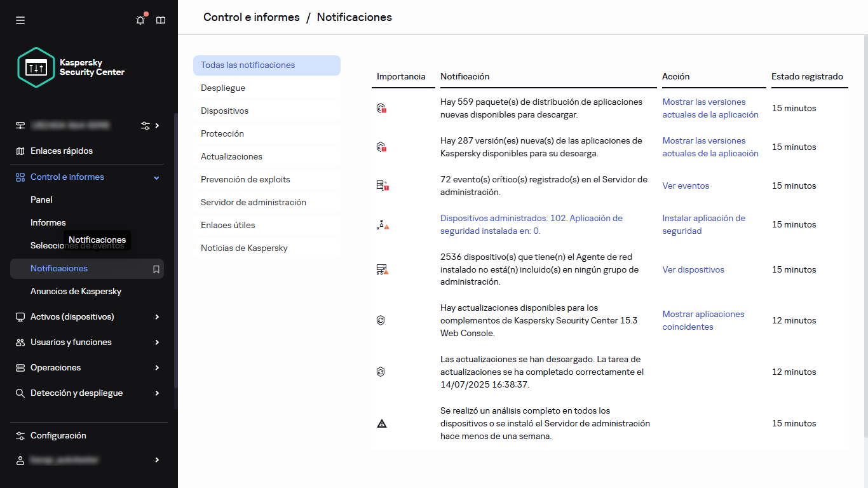Click the Kaspersky Security Center logo

(71, 67)
